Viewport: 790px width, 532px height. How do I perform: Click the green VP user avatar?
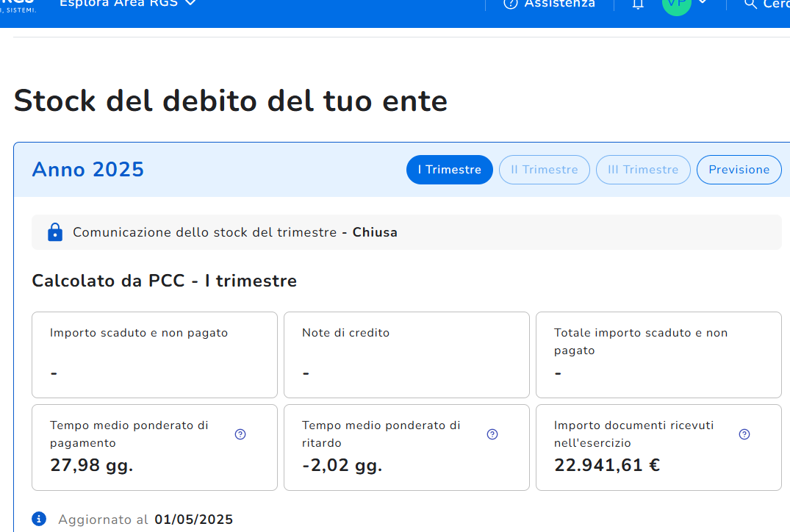click(676, 4)
